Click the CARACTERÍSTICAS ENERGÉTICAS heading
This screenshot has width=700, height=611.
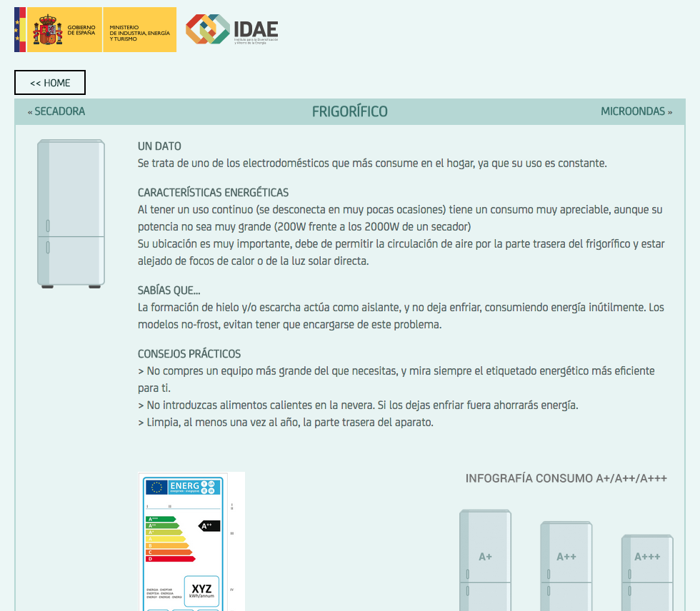pos(213,193)
